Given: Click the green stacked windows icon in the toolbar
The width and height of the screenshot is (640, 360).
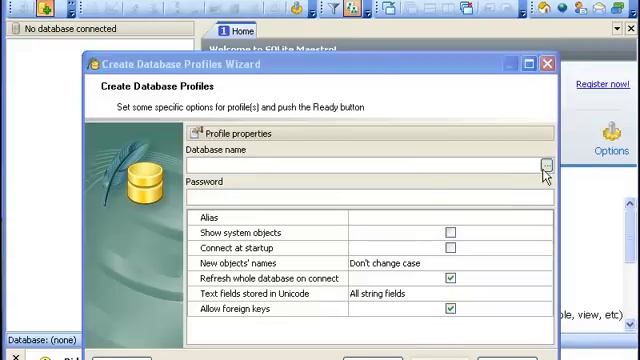Looking at the screenshot, I should pyautogui.click(x=618, y=8).
